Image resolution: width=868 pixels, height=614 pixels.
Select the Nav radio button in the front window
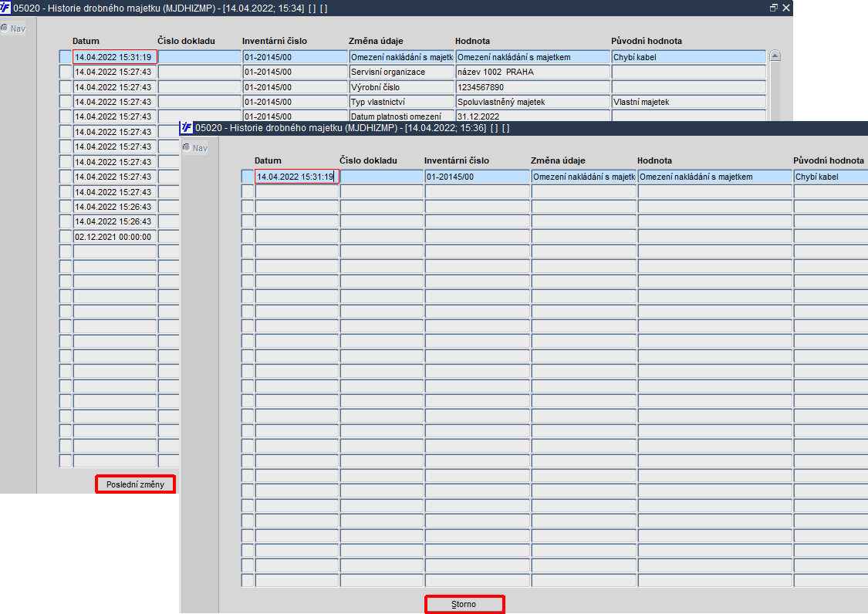[187, 147]
